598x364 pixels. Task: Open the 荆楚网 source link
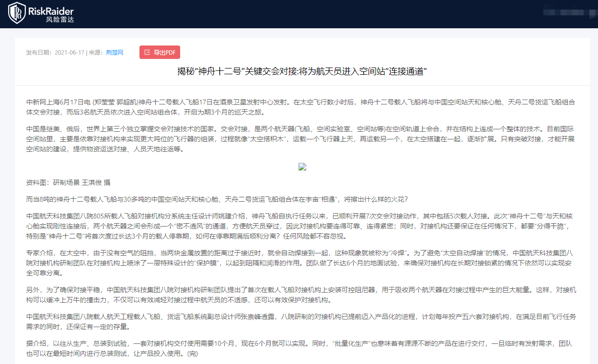[115, 53]
